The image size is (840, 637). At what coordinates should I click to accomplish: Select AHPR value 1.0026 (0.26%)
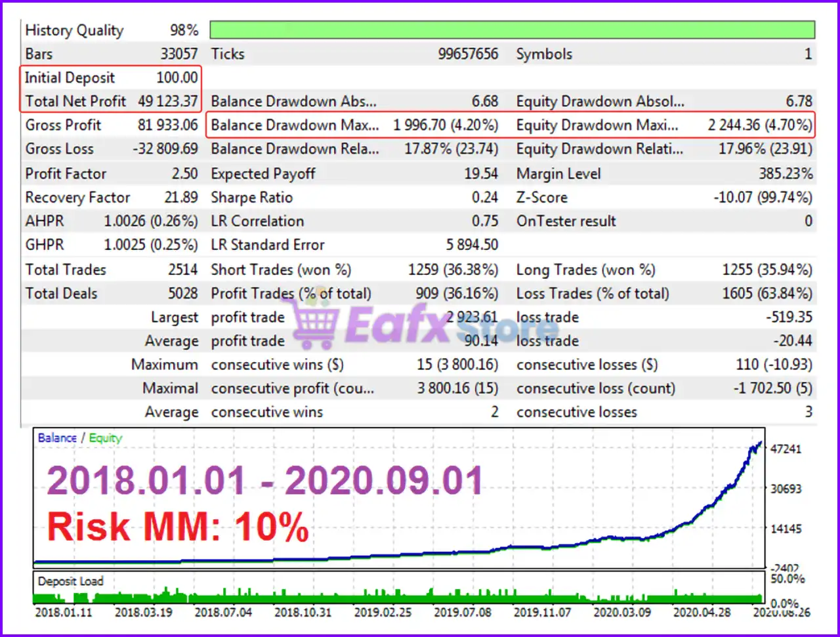151,221
